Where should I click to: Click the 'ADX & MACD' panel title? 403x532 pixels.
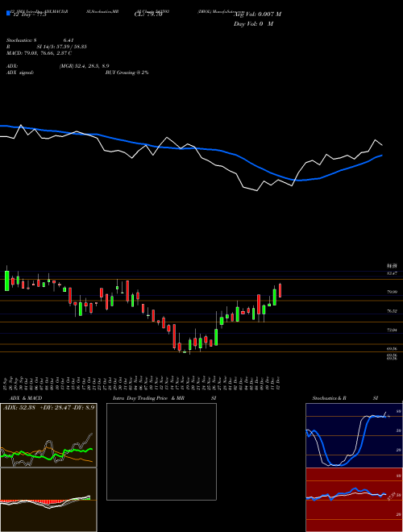26,398
